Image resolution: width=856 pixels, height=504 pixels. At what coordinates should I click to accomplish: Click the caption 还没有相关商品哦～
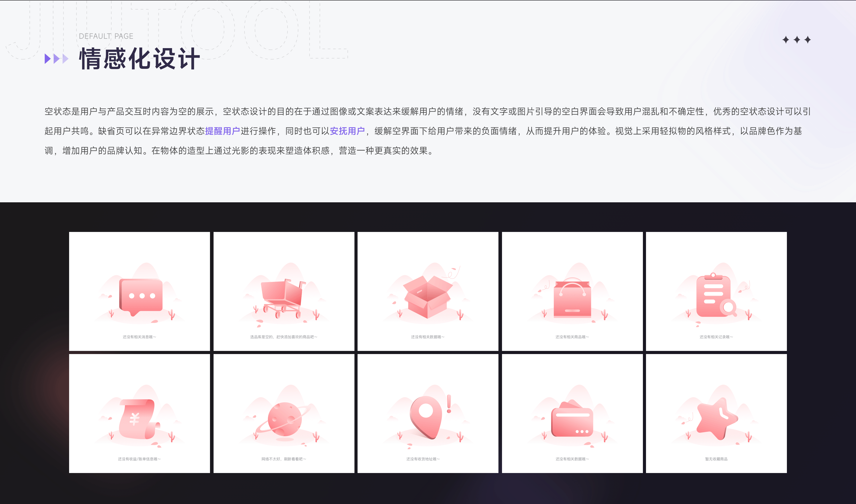click(572, 337)
